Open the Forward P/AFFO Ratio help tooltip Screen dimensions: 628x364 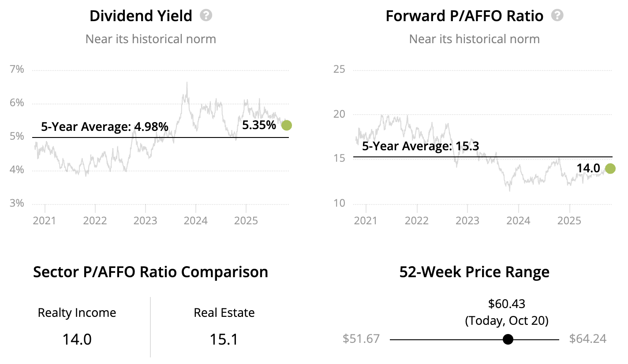pyautogui.click(x=558, y=16)
